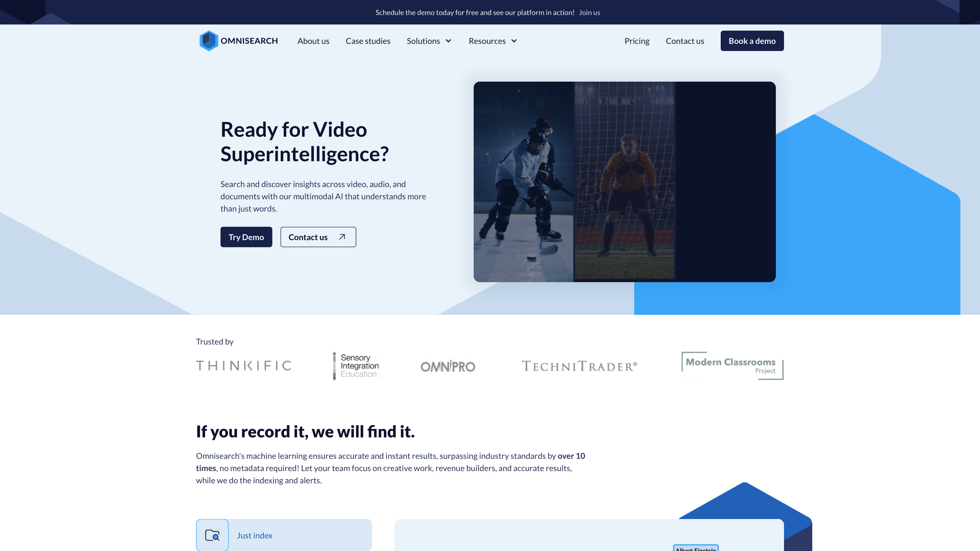Open the Join us link in the banner
This screenshot has width=980, height=551.
[x=589, y=12]
